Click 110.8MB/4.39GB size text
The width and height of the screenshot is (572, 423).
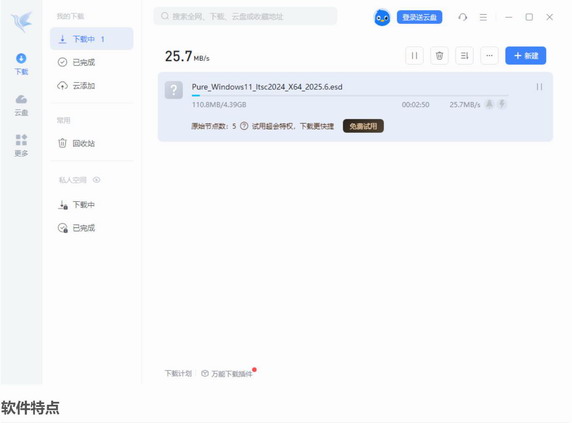(x=219, y=105)
